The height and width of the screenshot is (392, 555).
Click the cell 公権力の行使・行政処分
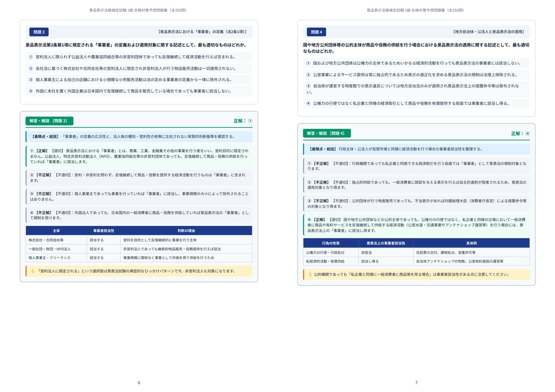(331, 252)
